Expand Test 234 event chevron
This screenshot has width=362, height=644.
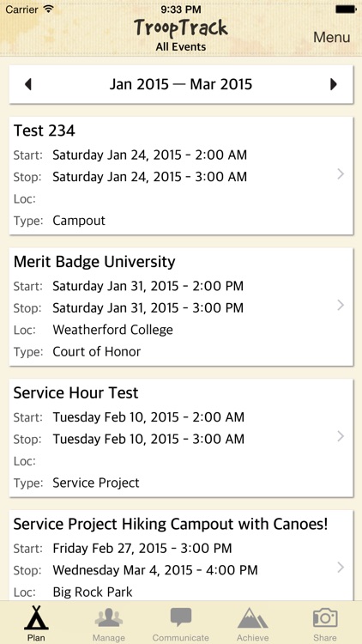tap(341, 174)
